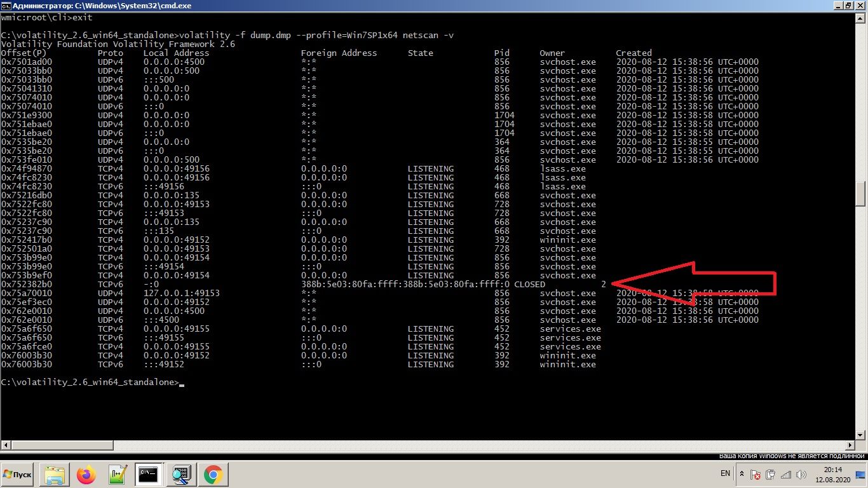Click the horizontal scrollbar right arrow
Viewport: 868px width, 488px height.
pyautogui.click(x=850, y=445)
